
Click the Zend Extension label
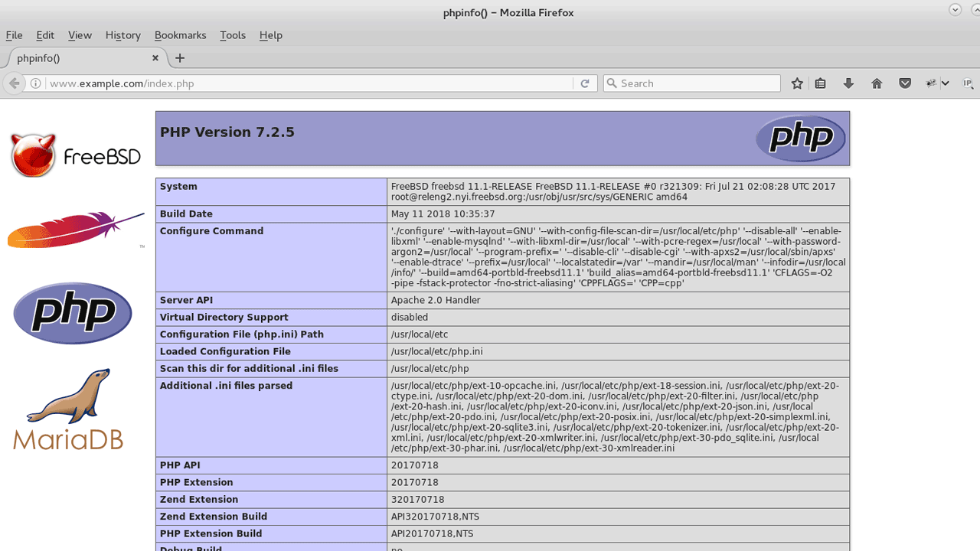click(x=198, y=500)
